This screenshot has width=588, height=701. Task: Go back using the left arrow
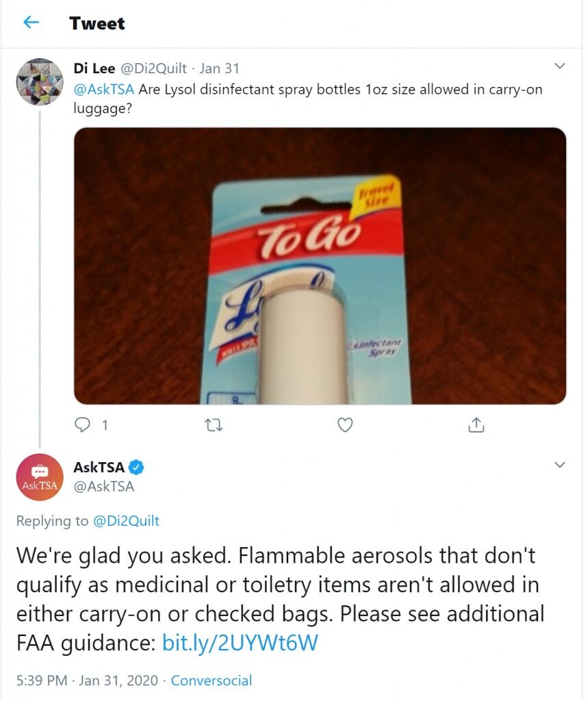pos(30,22)
